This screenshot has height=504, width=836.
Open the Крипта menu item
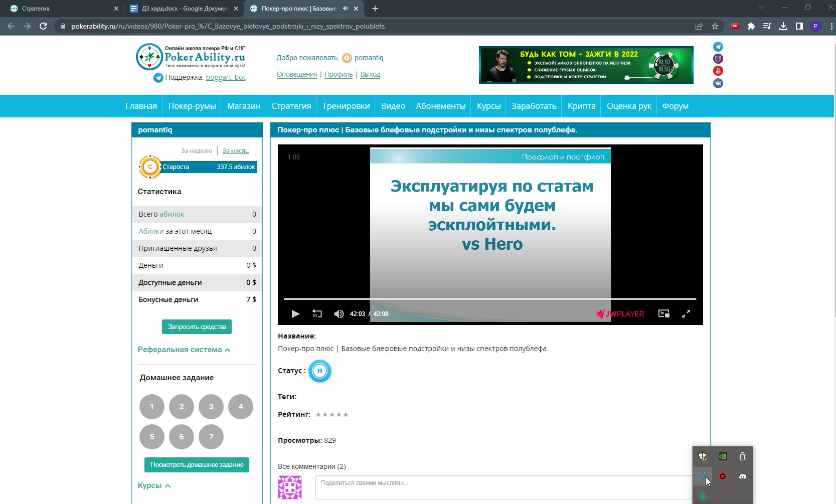click(582, 106)
